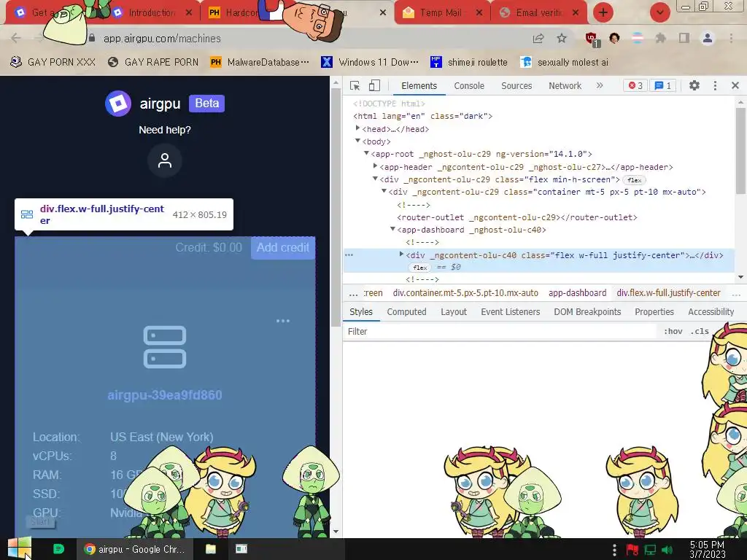Click the Styles Filter input field
Viewport: 747px width, 560px height.
point(500,332)
